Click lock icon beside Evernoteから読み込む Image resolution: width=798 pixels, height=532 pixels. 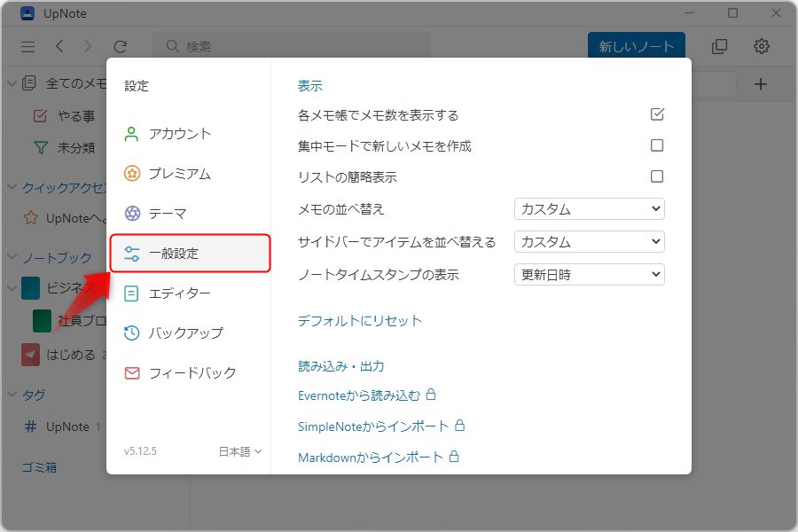pyautogui.click(x=431, y=395)
